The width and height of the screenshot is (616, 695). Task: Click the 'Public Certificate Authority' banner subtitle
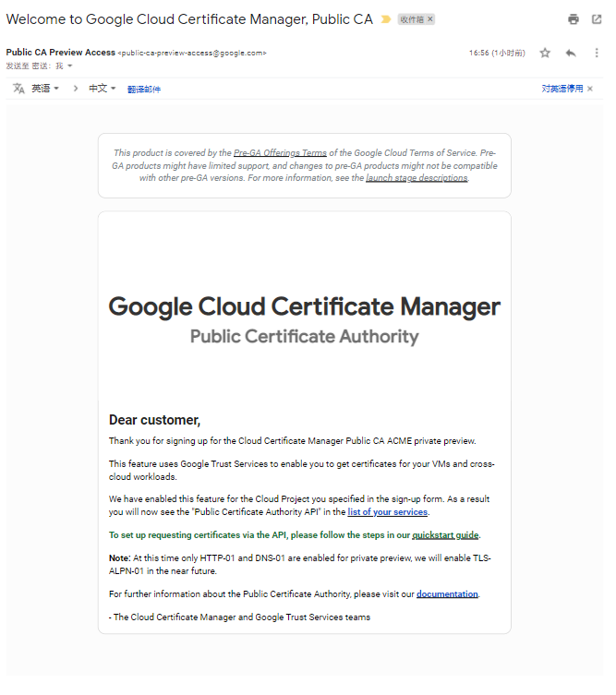click(304, 336)
